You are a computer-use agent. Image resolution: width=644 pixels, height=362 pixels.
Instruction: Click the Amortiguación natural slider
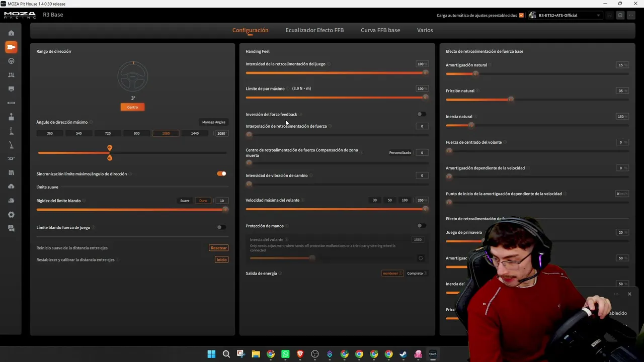[537, 74]
